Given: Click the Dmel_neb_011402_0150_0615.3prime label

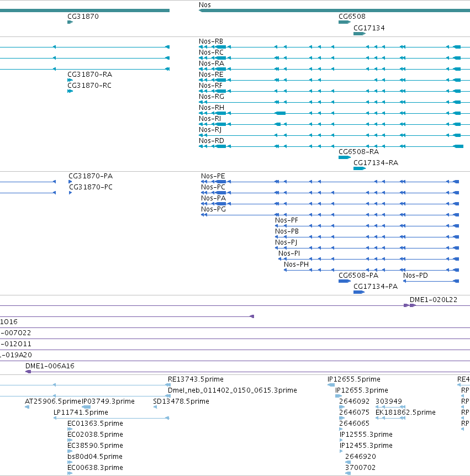Looking at the screenshot, I should click(x=233, y=390).
